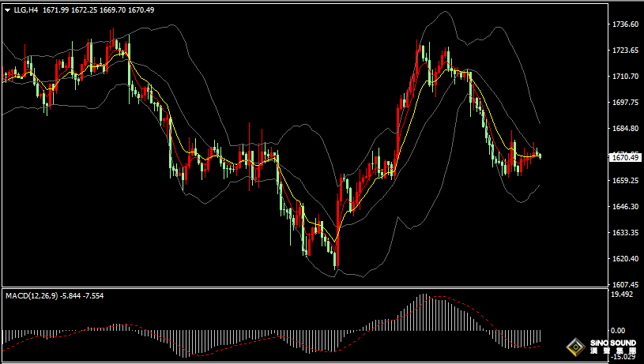Click the 1736.60 price axis label
This screenshot has width=644, height=364.
click(625, 24)
